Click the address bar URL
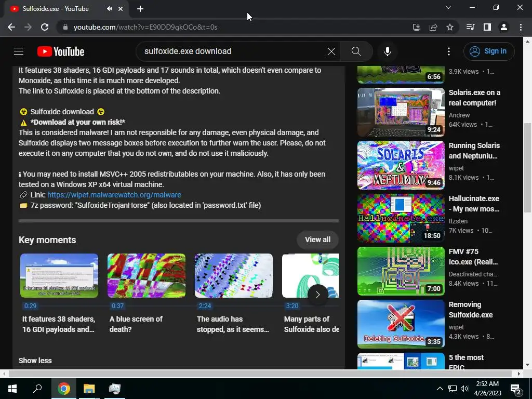The image size is (532, 399). tap(145, 27)
